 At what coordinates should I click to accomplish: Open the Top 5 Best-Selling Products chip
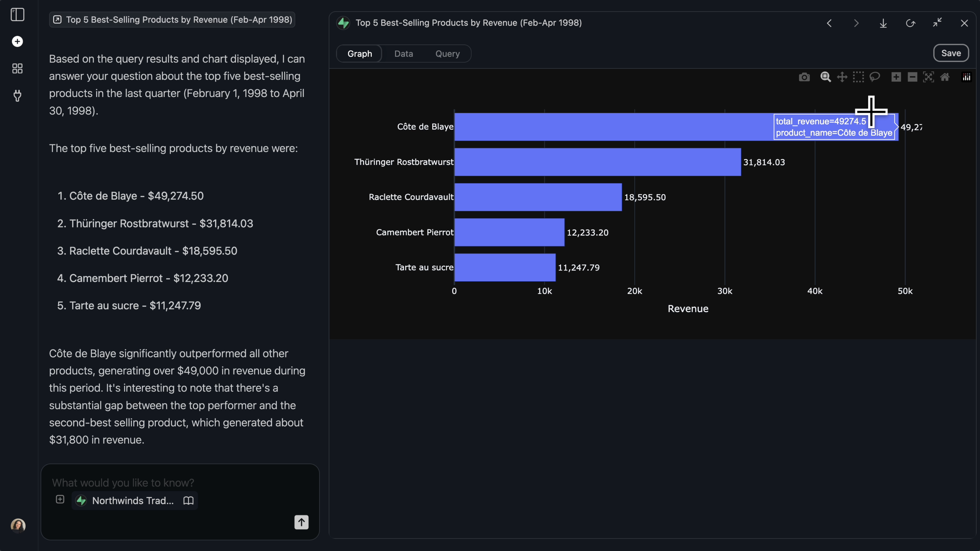pos(172,20)
